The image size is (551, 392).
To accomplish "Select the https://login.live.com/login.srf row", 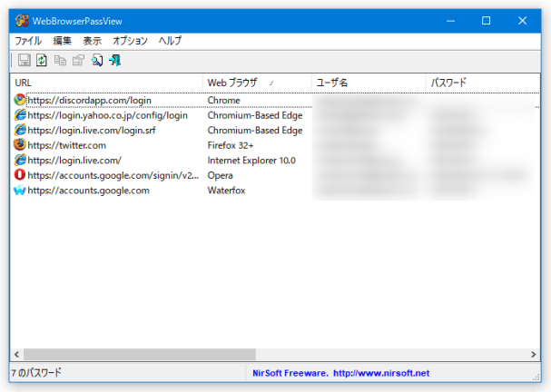I will coord(275,131).
